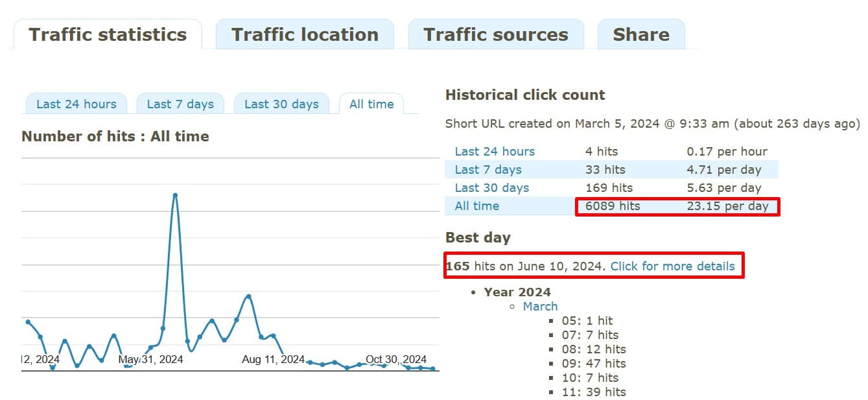
Task: Open 'Click for more details' link
Action: point(672,266)
